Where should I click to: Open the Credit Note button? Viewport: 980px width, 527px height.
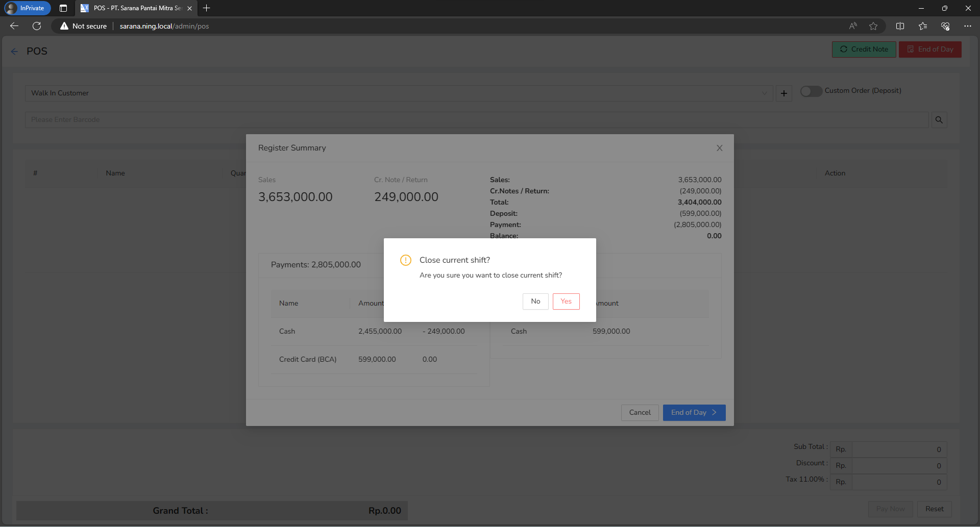coord(864,49)
